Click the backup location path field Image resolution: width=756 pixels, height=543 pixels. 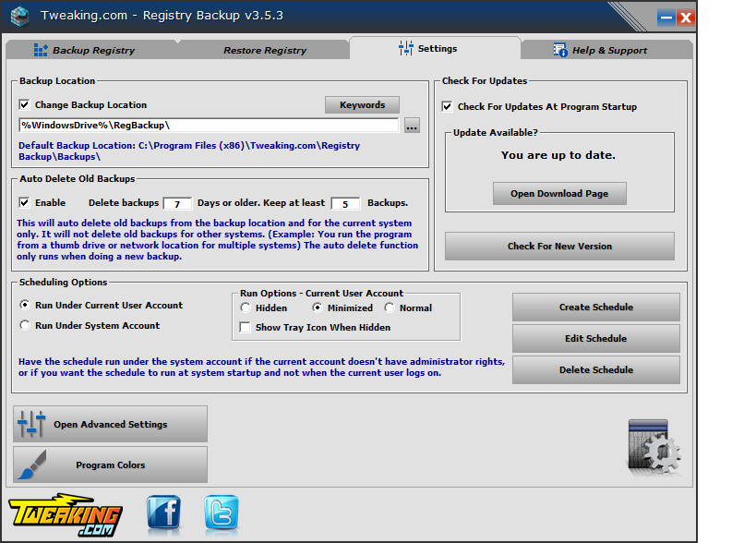(209, 125)
